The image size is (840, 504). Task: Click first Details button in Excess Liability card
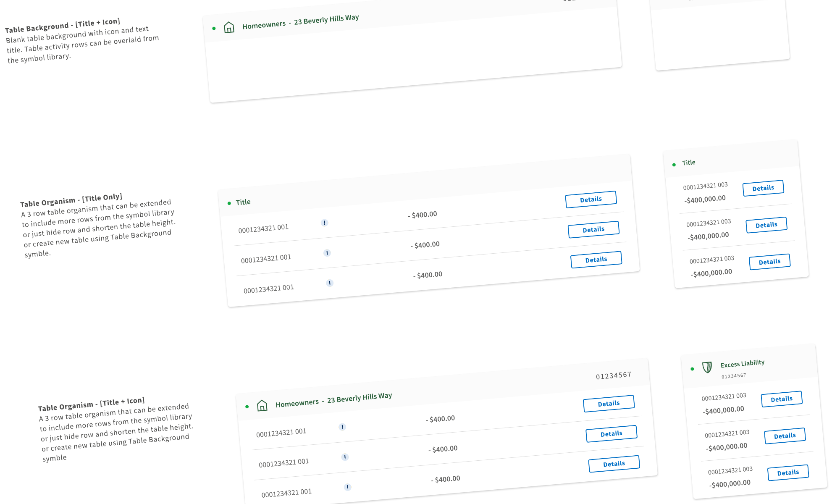click(x=781, y=399)
